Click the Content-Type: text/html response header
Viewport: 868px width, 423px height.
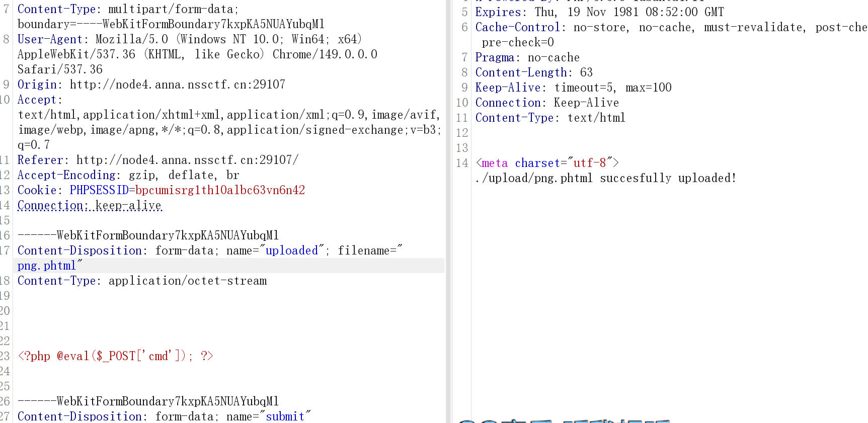click(x=550, y=118)
